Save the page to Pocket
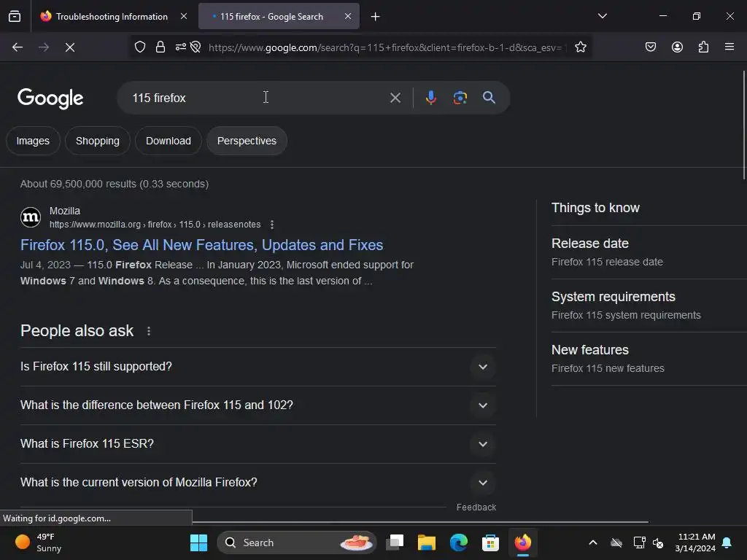The width and height of the screenshot is (747, 560). 650,47
